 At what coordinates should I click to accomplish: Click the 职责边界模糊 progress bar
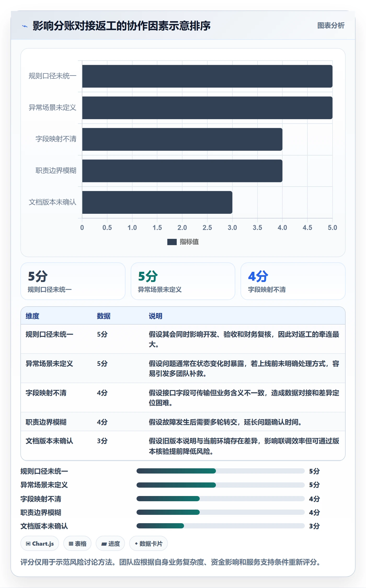(x=220, y=512)
